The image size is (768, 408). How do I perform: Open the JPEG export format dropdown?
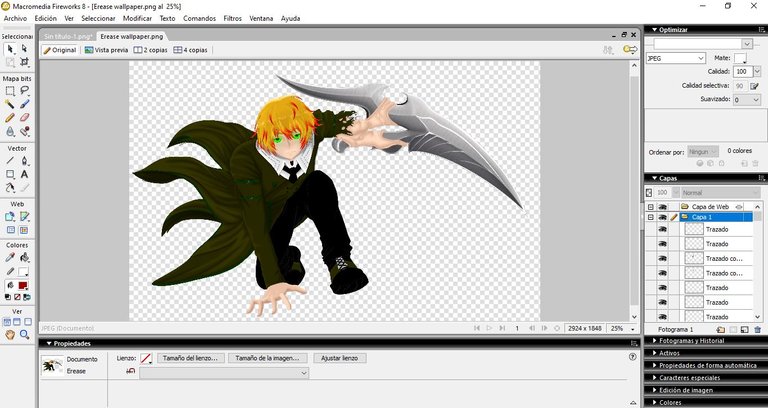point(701,58)
